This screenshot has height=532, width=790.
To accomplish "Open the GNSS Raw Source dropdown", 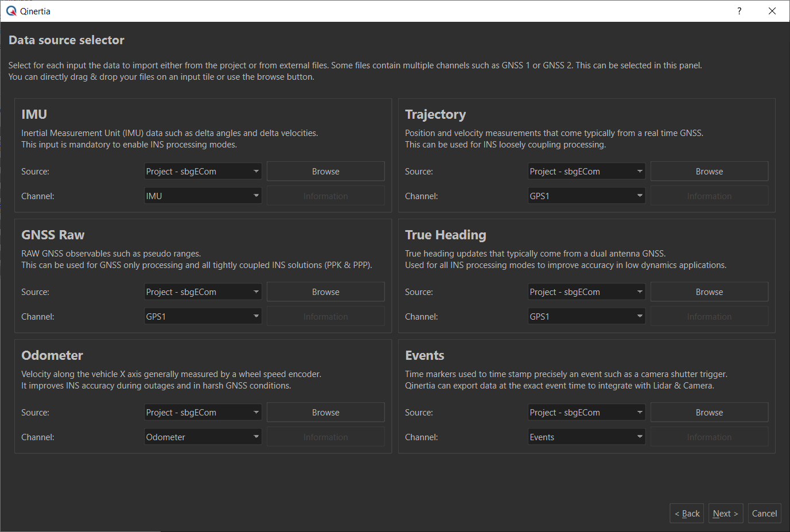I will tap(203, 292).
